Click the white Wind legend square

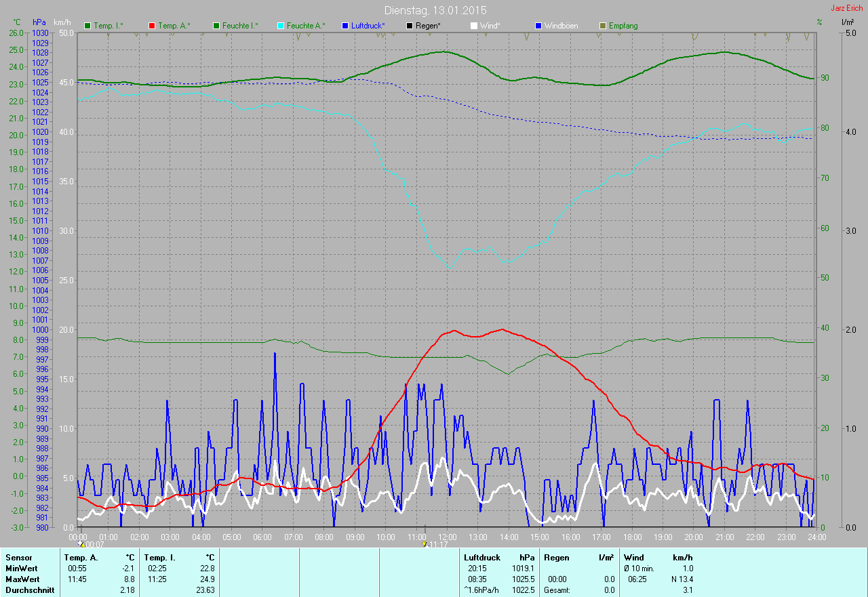point(474,26)
